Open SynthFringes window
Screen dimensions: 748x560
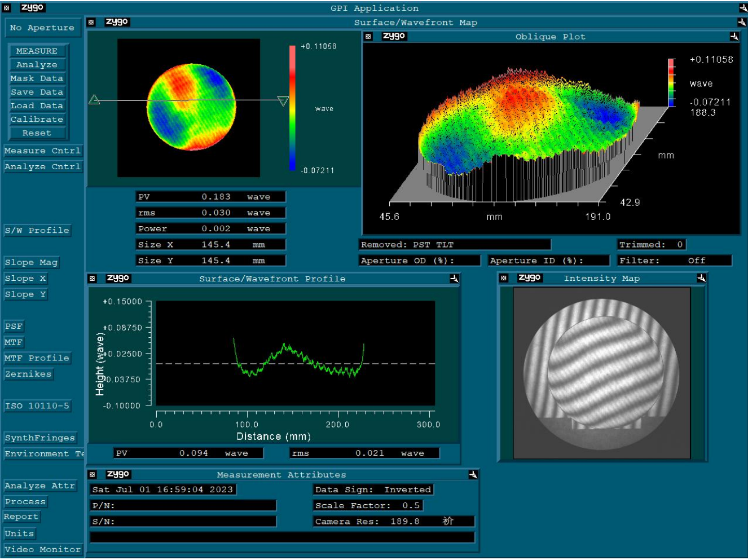[x=40, y=438]
